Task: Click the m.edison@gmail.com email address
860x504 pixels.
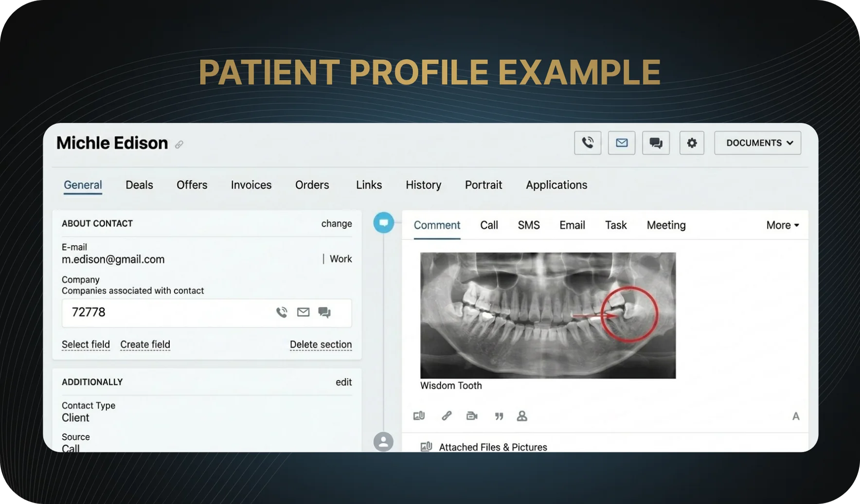Action: 113,259
